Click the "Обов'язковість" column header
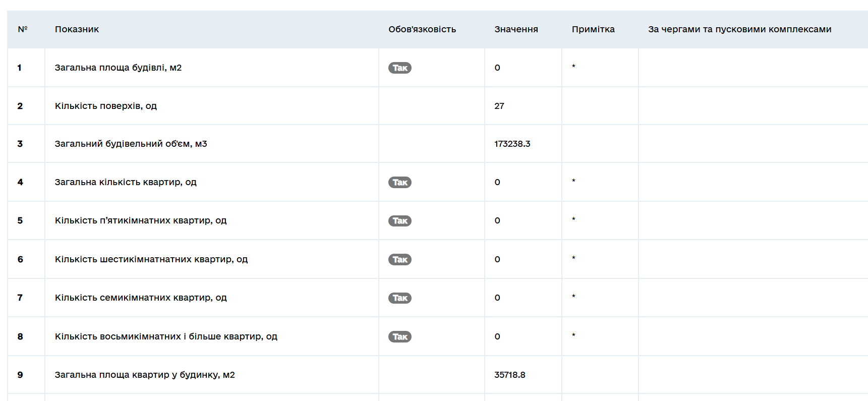The width and height of the screenshot is (868, 401). point(422,29)
